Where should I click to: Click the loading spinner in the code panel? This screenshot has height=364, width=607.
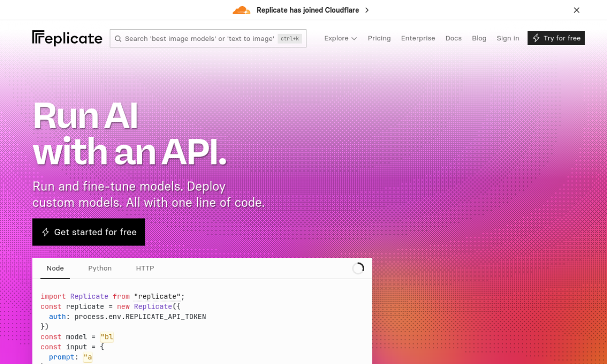click(359, 268)
